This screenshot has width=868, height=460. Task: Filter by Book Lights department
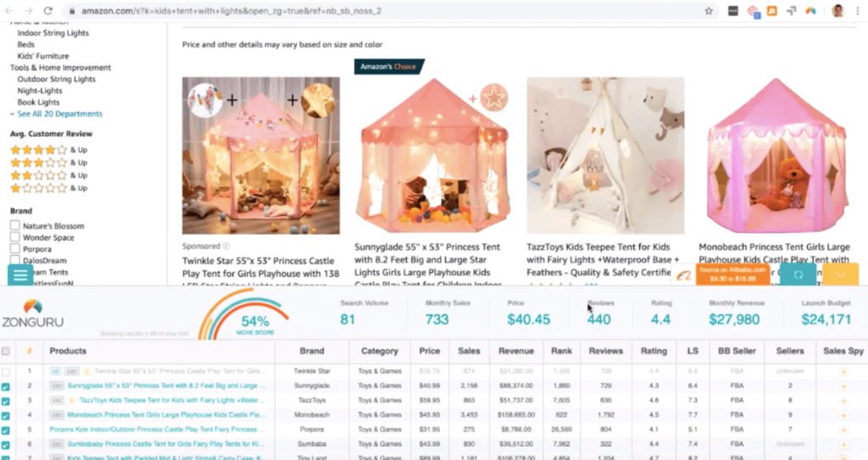(x=38, y=103)
